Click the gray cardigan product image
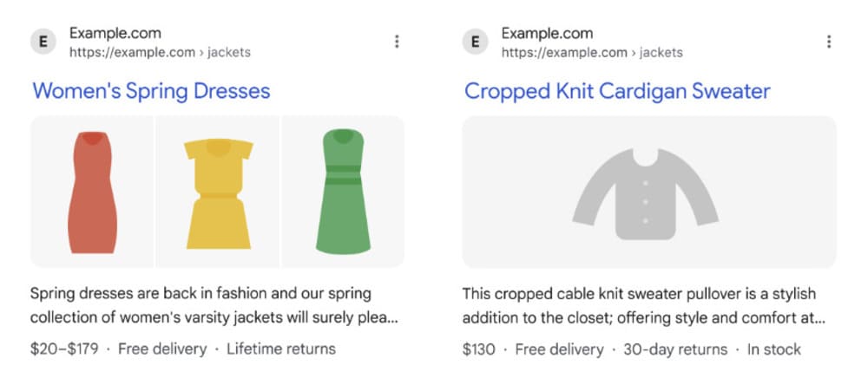Image resolution: width=868 pixels, height=372 pixels. point(648,192)
